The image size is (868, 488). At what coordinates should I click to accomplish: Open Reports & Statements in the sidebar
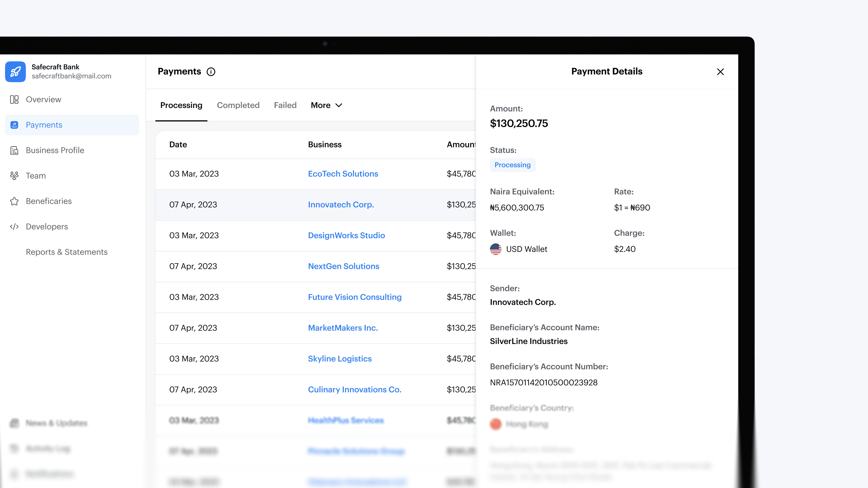pyautogui.click(x=72, y=252)
